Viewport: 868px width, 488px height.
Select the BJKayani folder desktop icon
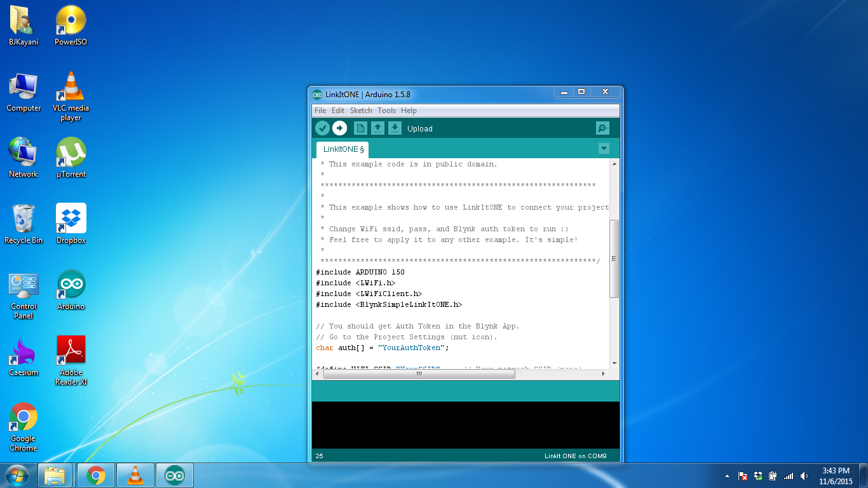tap(24, 25)
